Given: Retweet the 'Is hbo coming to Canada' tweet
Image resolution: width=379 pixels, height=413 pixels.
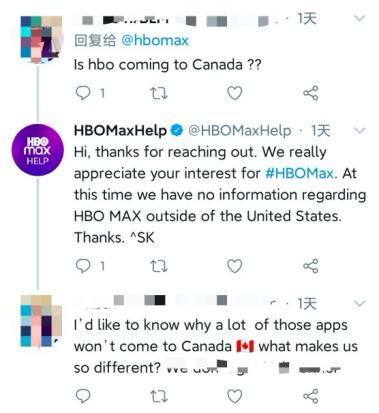Looking at the screenshot, I should 159,93.
